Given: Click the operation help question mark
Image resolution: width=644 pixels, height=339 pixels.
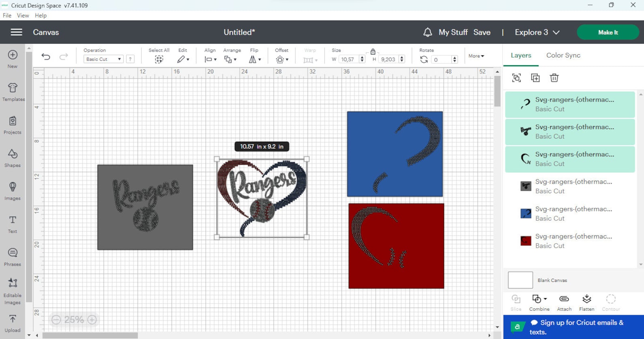Looking at the screenshot, I should tap(130, 59).
